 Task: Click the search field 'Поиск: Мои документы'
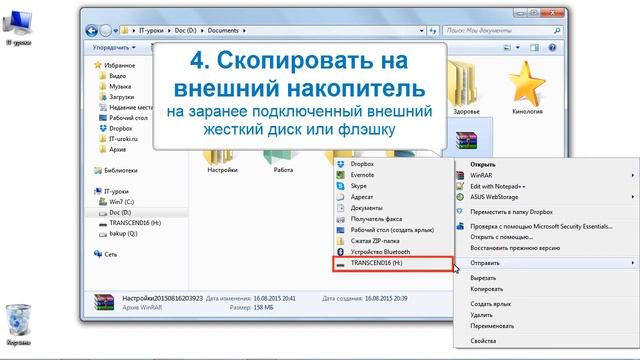tap(502, 31)
